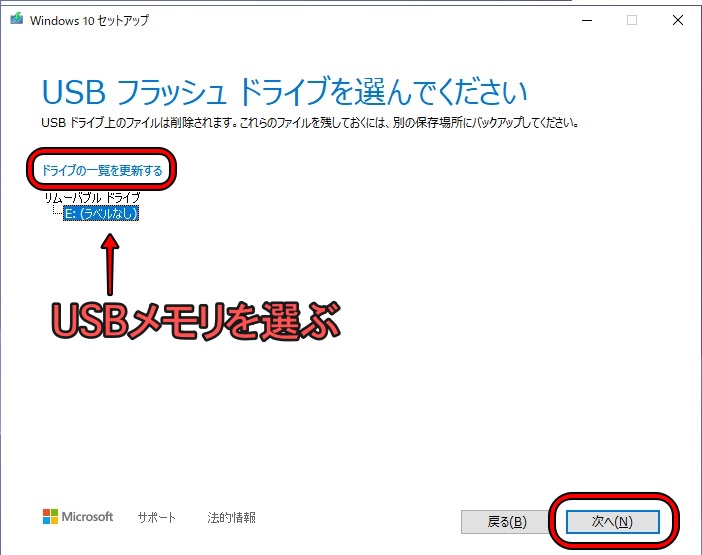Click the Microsoft logo
Screen dimensions: 702x555
pyautogui.click(x=78, y=517)
